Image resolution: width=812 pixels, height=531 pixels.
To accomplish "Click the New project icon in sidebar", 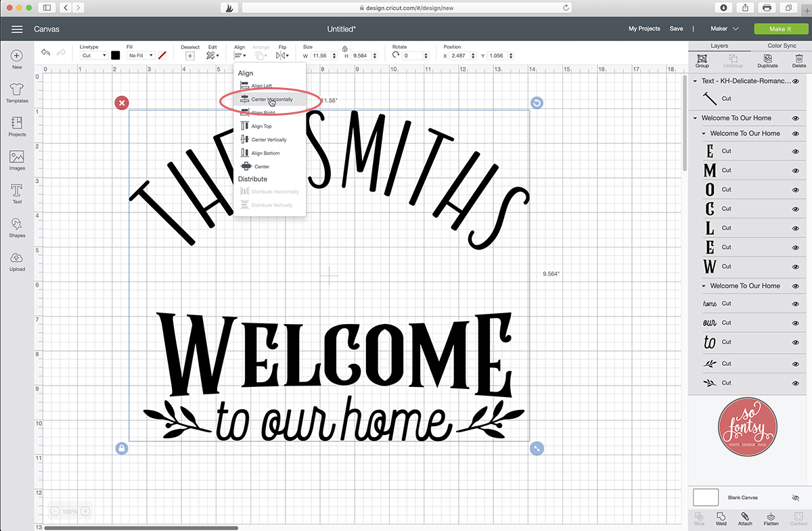I will (17, 55).
